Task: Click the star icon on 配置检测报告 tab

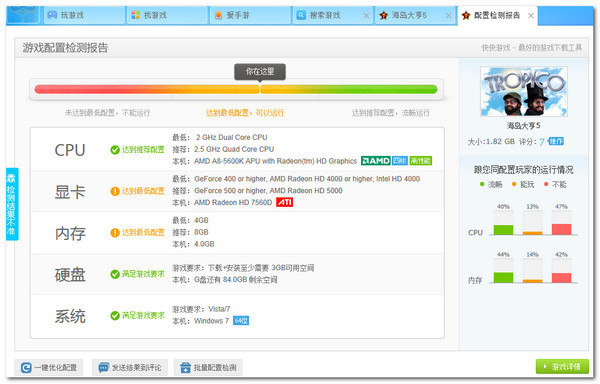Action: 466,15
